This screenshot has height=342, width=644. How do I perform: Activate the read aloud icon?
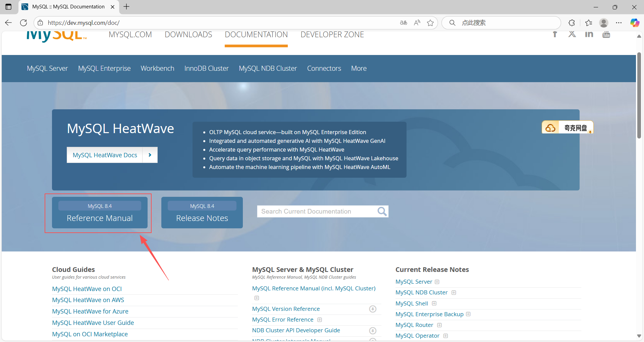tap(417, 23)
